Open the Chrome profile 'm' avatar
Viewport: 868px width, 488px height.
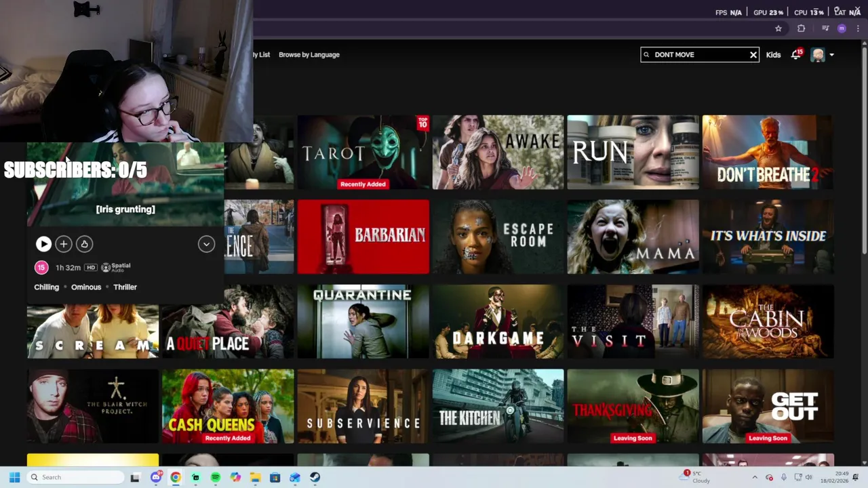(842, 28)
